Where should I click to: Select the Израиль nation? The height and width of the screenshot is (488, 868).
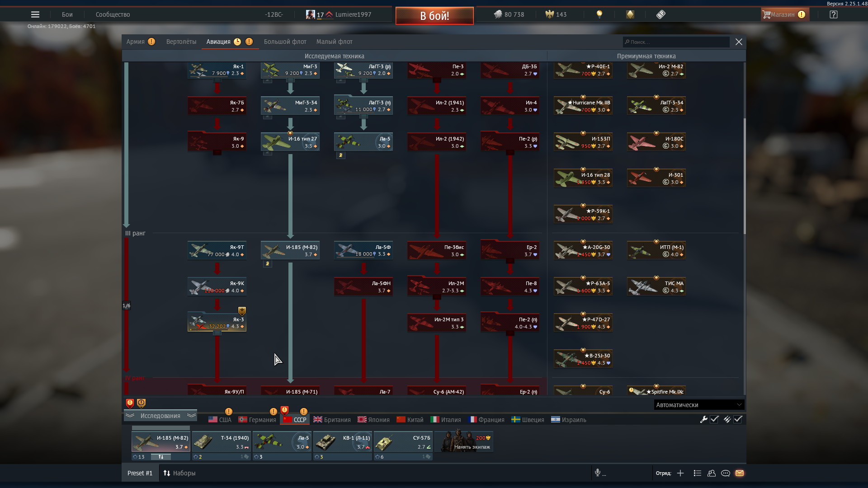click(569, 420)
